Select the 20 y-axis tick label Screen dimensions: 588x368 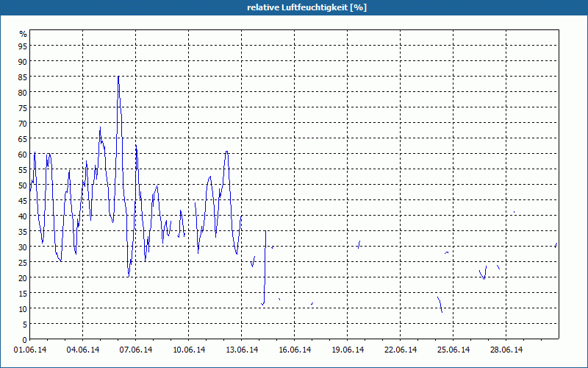(x=22, y=278)
